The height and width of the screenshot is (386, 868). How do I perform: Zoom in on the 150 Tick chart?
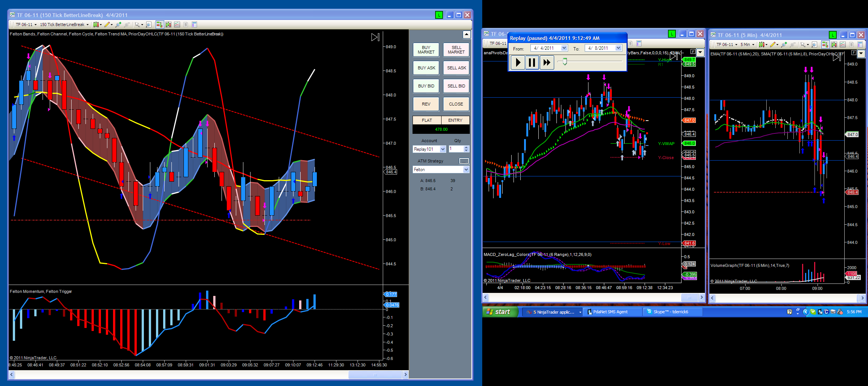118,25
